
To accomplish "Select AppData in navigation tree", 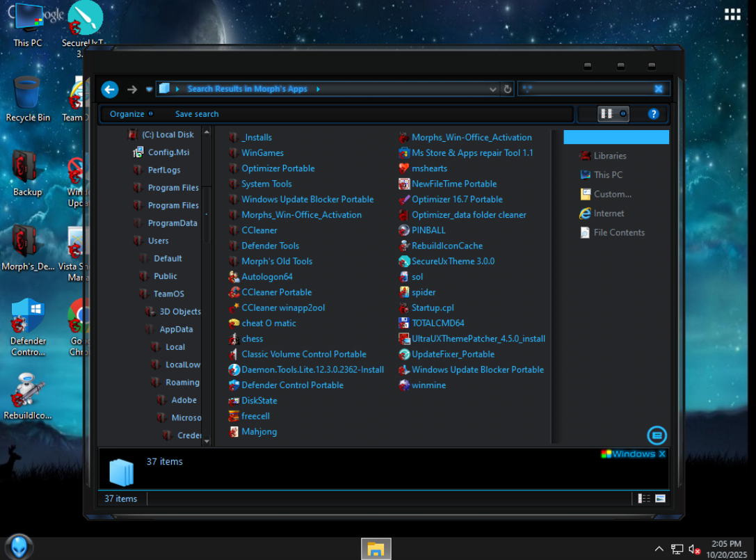I will coord(169,329).
